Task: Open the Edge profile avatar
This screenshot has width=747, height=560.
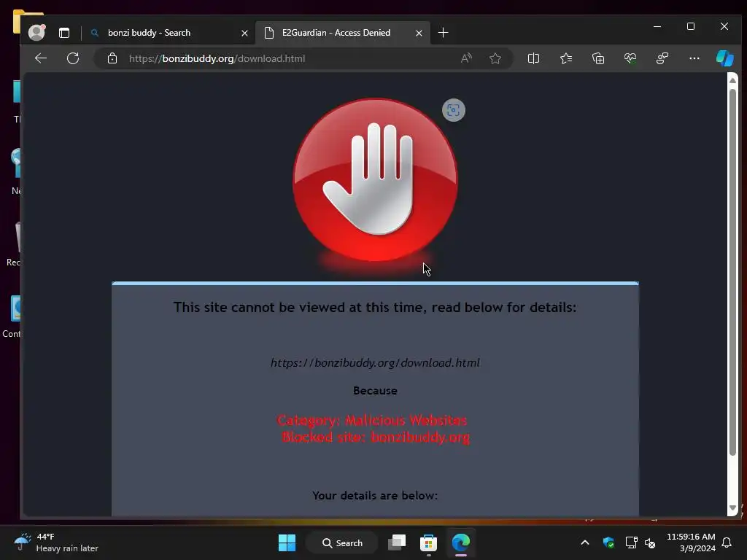Action: (36, 32)
